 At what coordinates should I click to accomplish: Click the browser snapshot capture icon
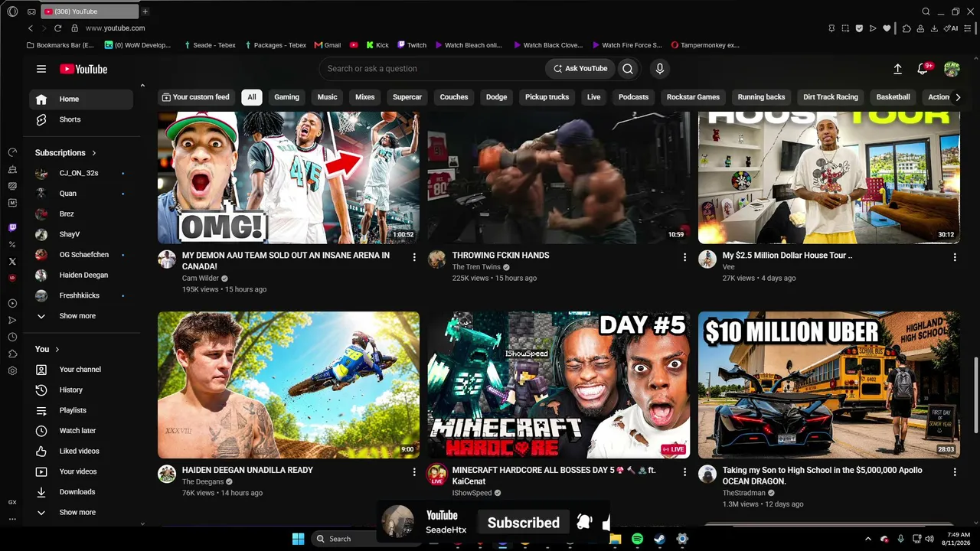tap(845, 28)
